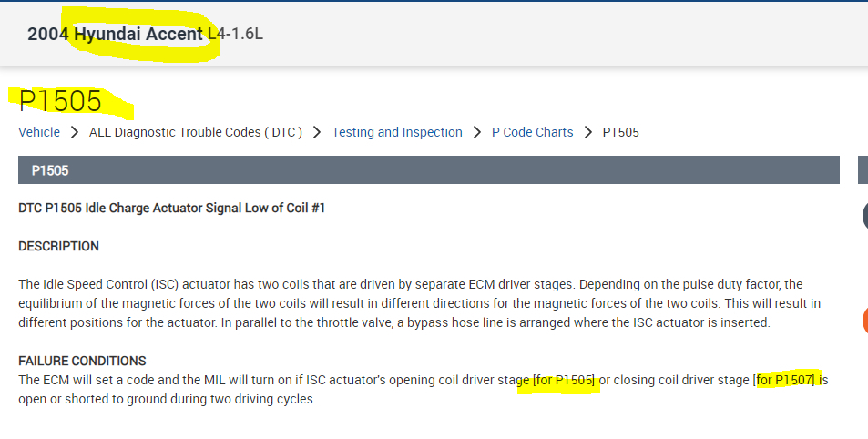Screen dimensions: 868x439
Task: Click the gray P1505 section header bar
Action: (x=428, y=170)
